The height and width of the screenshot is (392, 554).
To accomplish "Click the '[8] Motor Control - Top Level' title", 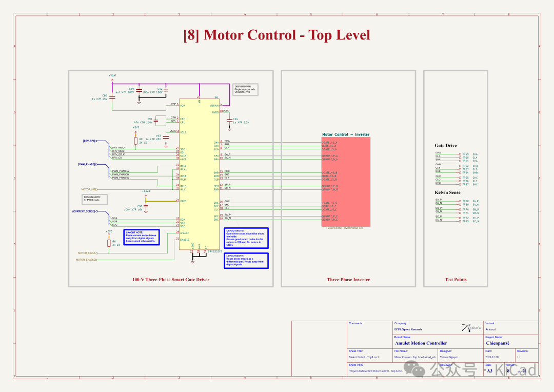I will tap(276, 35).
